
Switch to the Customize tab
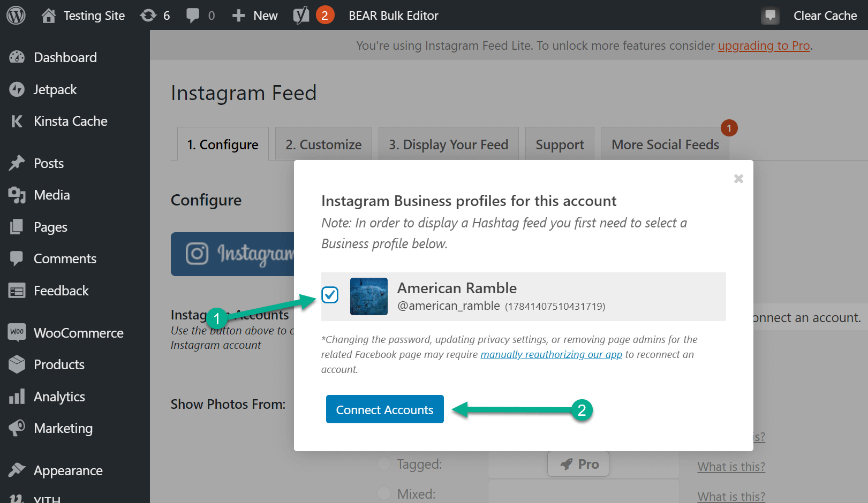point(323,144)
